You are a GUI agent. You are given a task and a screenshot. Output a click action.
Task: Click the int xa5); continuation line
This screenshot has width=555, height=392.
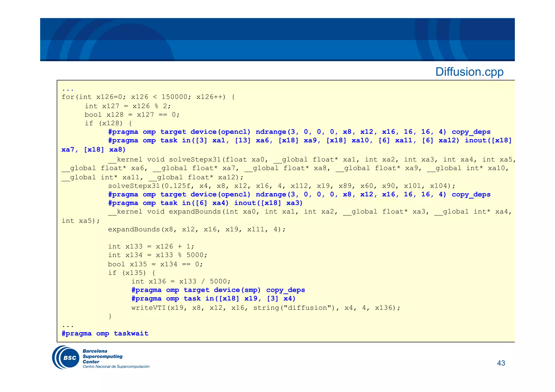81,221
